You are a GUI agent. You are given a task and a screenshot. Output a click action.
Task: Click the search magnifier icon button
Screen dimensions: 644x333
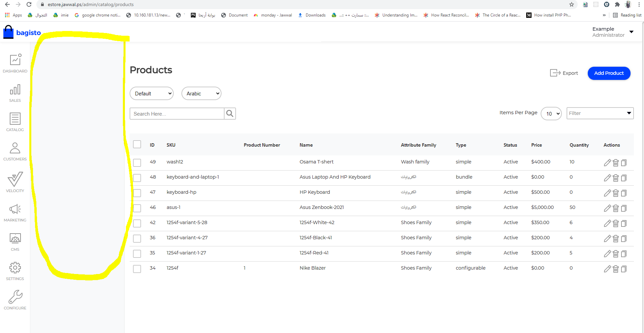click(230, 114)
